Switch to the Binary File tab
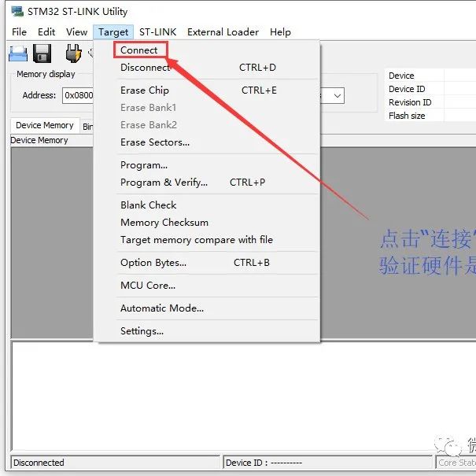 pyautogui.click(x=87, y=127)
